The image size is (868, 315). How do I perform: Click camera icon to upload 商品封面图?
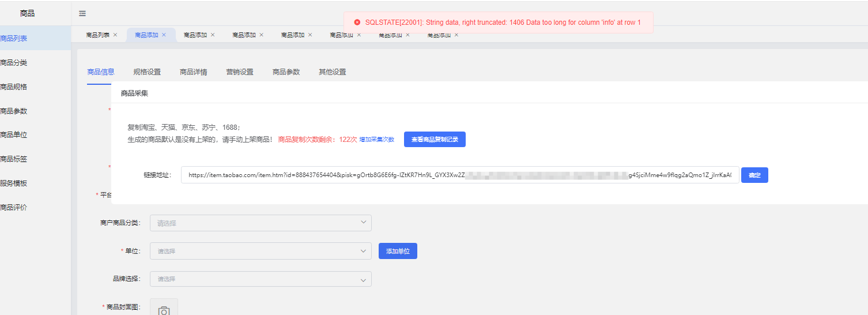164,310
